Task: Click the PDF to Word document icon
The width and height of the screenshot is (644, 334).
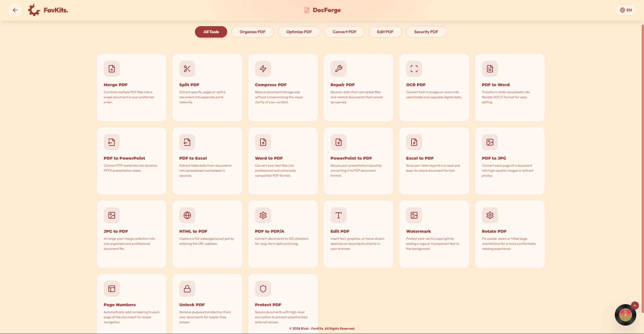Action: [x=490, y=69]
